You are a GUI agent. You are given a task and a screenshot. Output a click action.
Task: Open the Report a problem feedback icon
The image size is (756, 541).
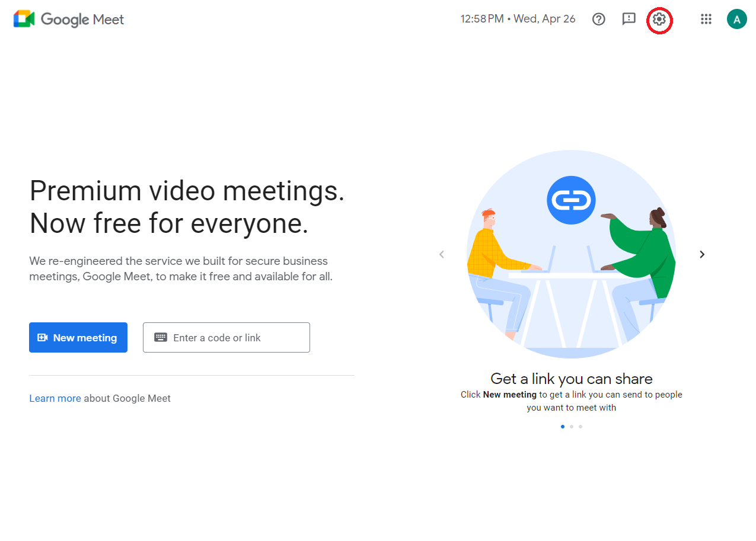629,20
